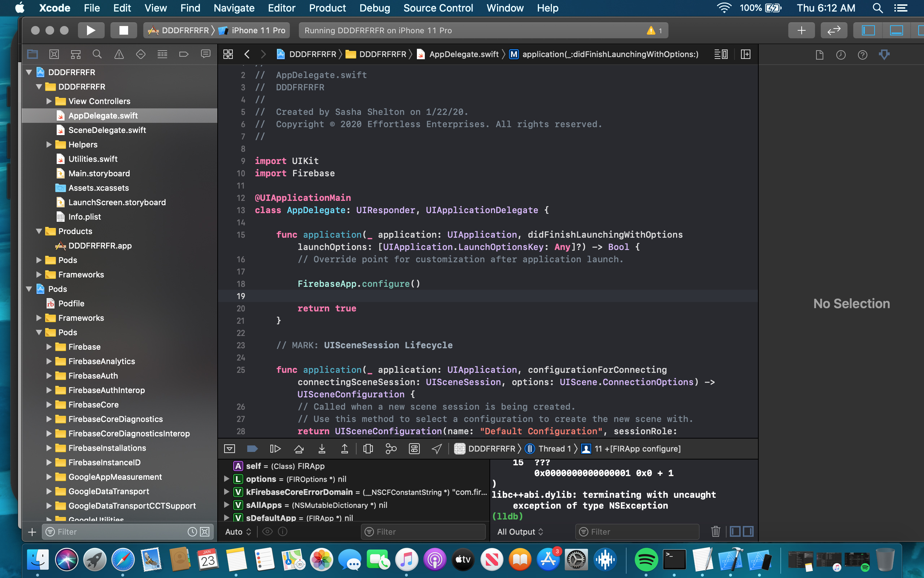Open Debug Memory Graph
This screenshot has width=924, height=578.
click(x=391, y=448)
